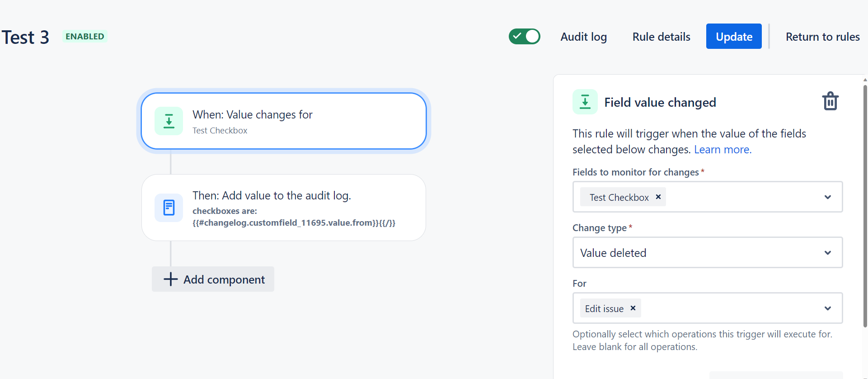Click the audit log document icon
Screen dimensions: 868x379
[169, 208]
